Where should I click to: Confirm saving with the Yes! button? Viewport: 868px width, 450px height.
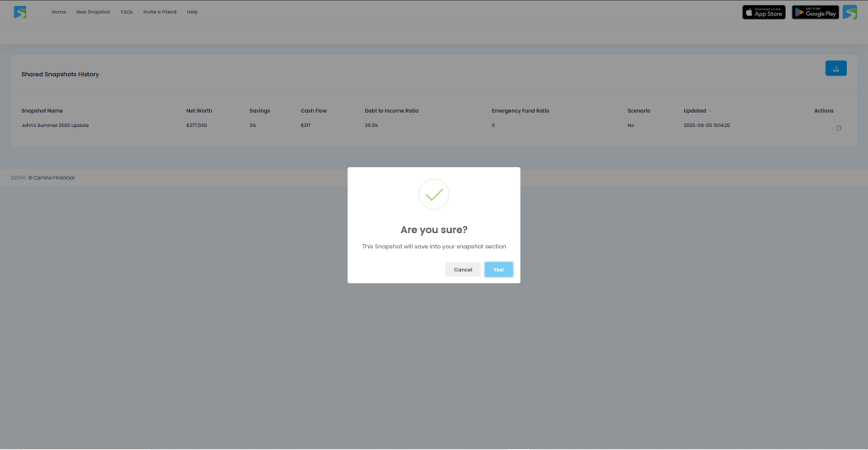498,269
